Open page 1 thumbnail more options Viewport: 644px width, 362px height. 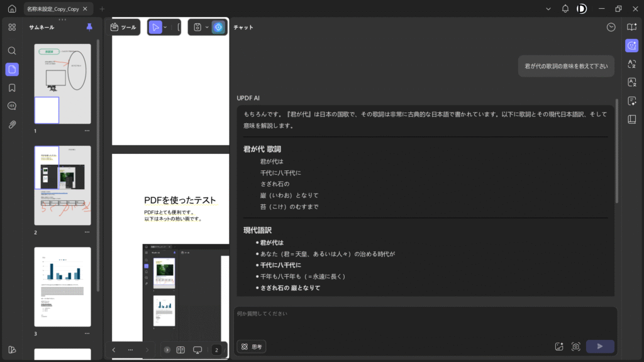[x=87, y=131]
